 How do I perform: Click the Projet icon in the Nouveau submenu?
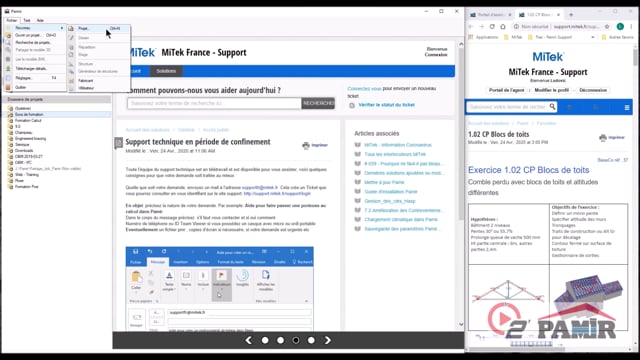(x=71, y=28)
